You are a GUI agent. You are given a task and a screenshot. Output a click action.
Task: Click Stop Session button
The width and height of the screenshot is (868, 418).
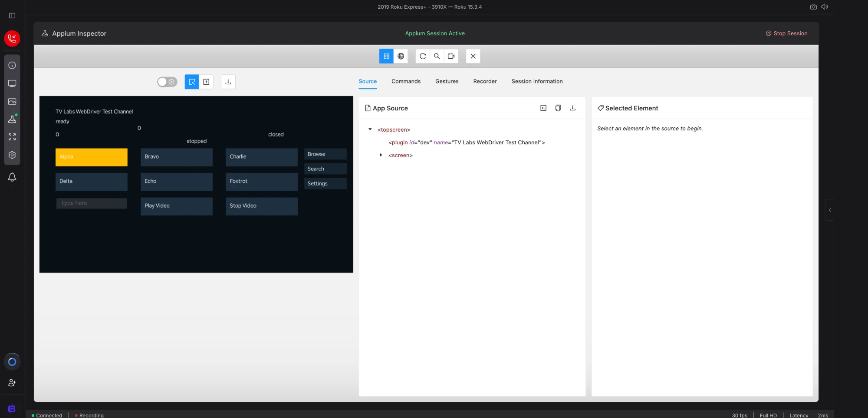coord(786,33)
